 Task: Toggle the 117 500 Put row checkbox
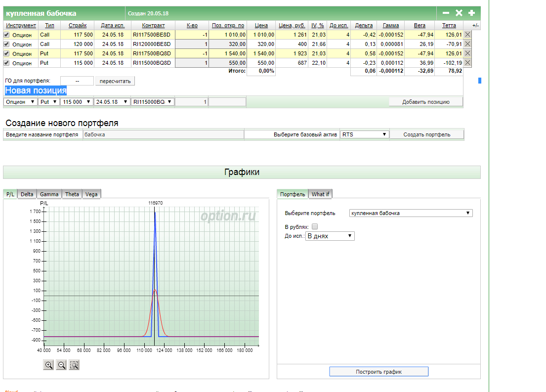pyautogui.click(x=6, y=53)
